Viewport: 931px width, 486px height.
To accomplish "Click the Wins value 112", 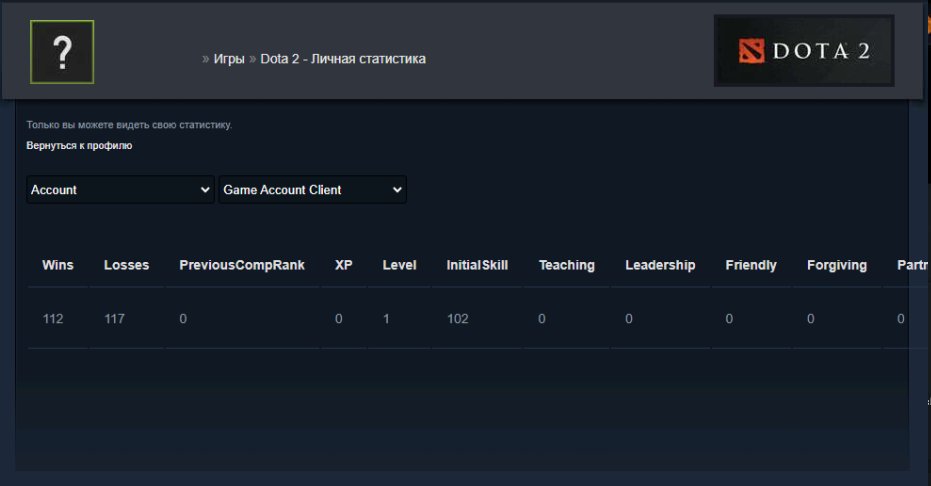I will (53, 319).
